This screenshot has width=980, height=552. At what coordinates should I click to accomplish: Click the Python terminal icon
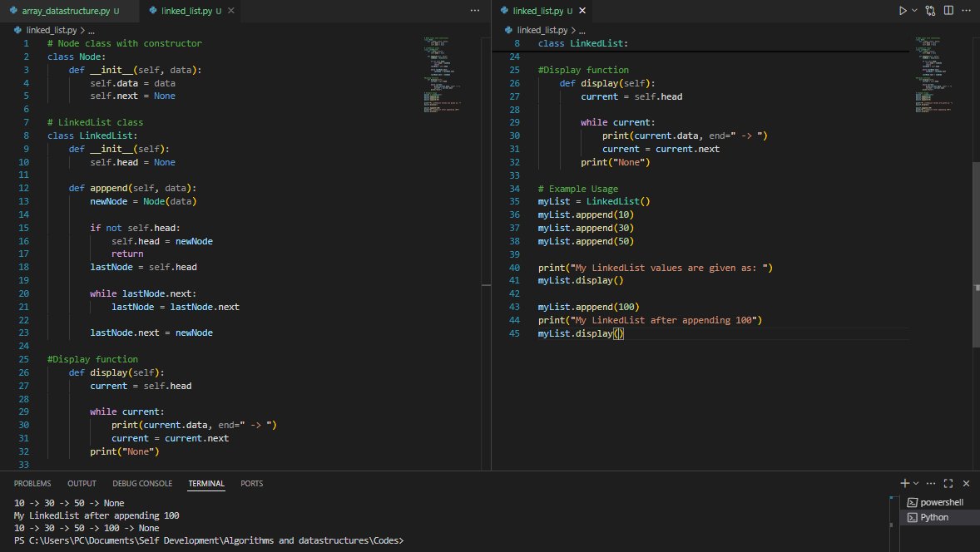point(912,517)
